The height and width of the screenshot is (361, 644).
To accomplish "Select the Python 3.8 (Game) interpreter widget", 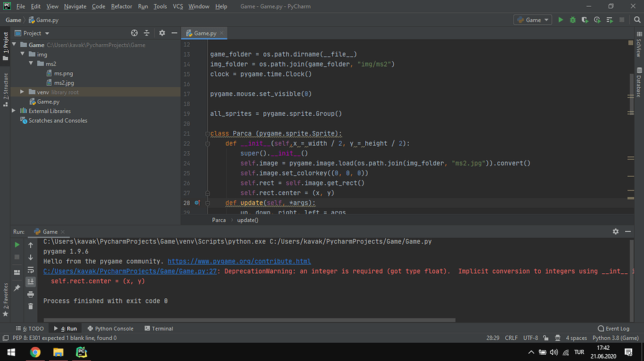I will pyautogui.click(x=615, y=338).
